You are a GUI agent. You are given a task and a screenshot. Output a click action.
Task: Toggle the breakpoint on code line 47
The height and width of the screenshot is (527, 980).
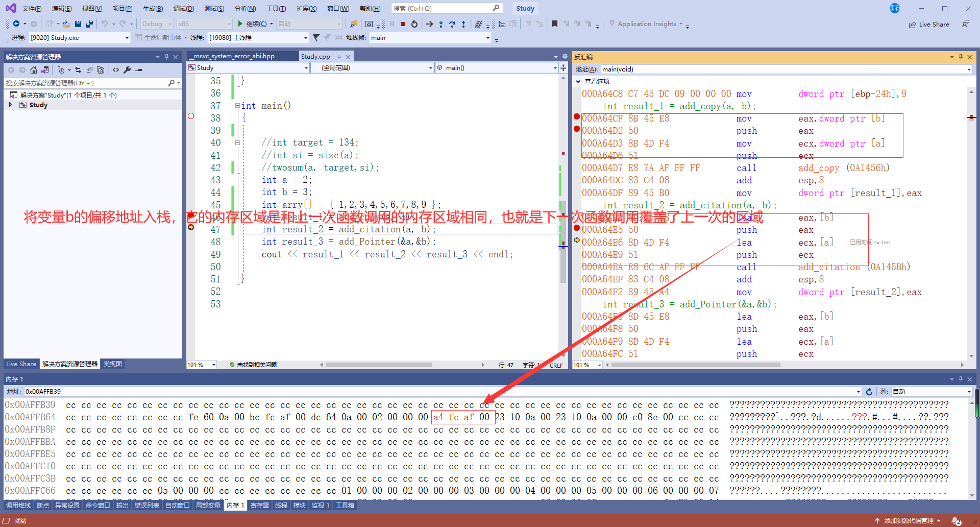point(191,227)
